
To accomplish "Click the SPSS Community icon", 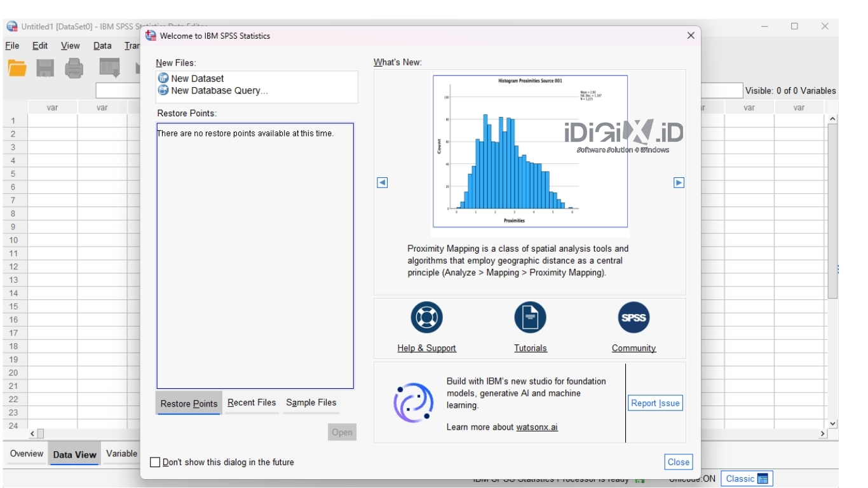I will [x=634, y=318].
